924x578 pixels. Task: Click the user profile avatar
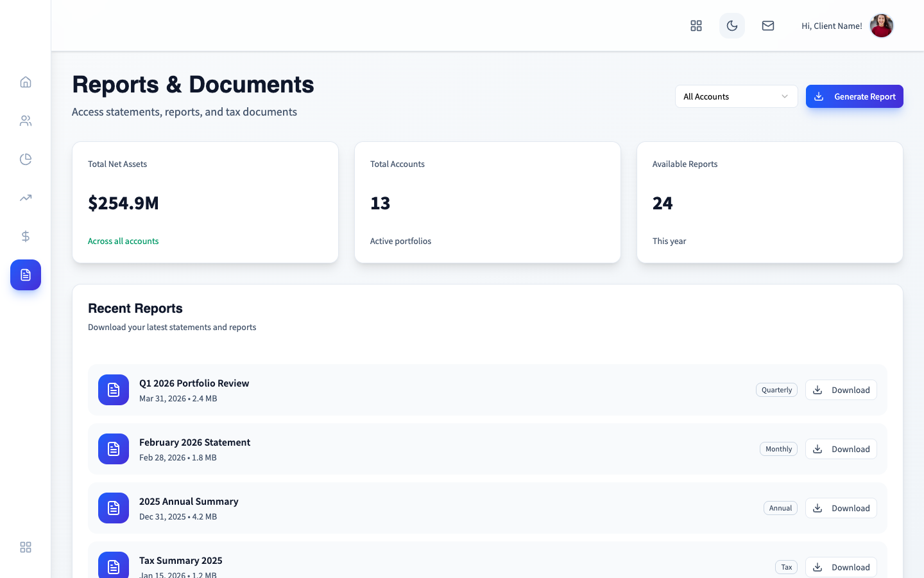tap(882, 26)
